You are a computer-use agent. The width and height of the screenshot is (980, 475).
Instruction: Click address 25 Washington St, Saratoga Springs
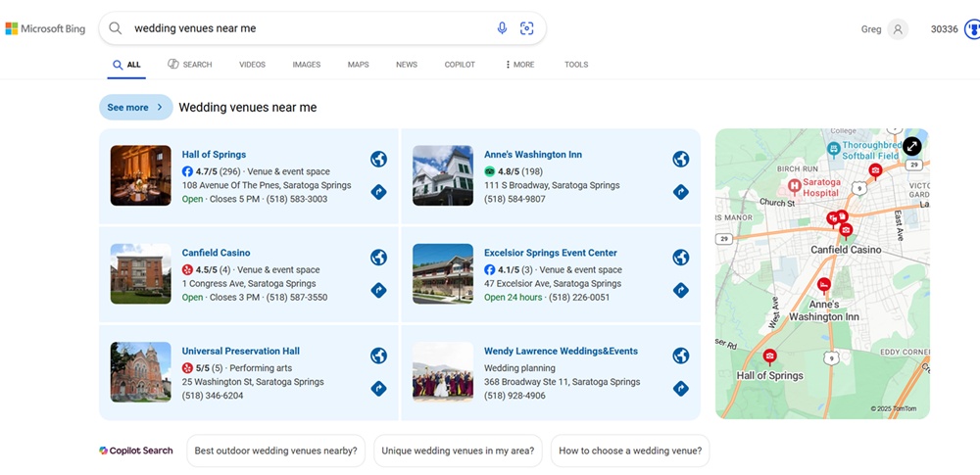[253, 382]
